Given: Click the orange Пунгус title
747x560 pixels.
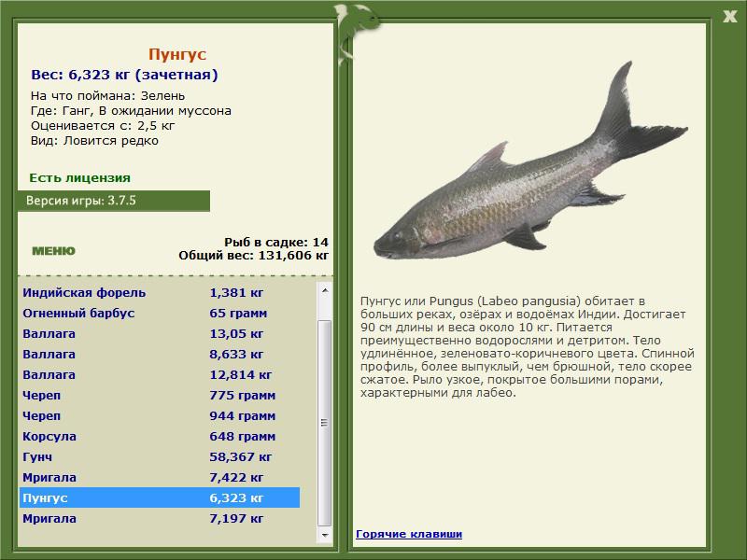Looking at the screenshot, I should (x=177, y=54).
